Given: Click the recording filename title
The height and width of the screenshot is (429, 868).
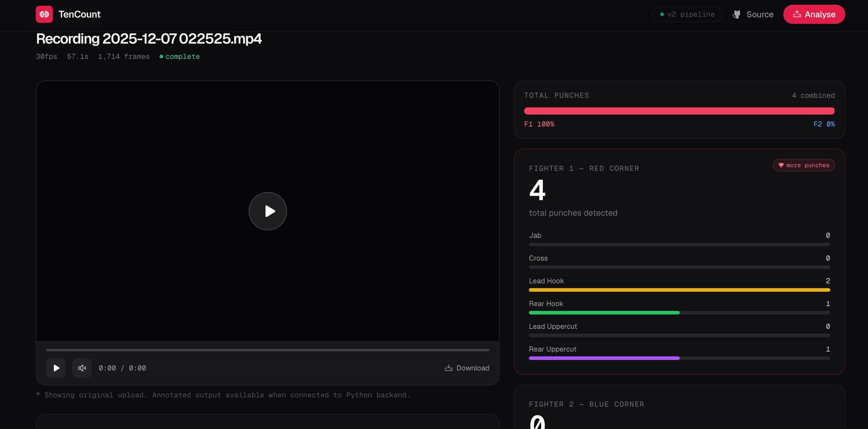Looking at the screenshot, I should [149, 39].
